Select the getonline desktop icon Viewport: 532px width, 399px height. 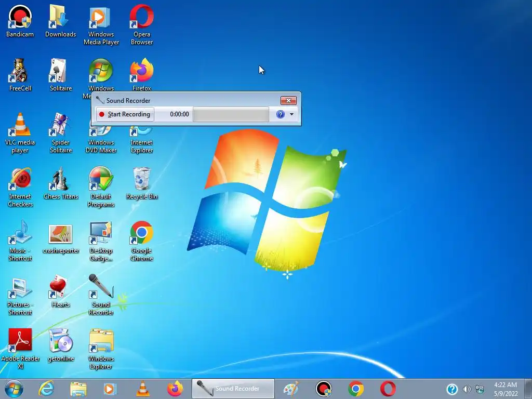60,345
